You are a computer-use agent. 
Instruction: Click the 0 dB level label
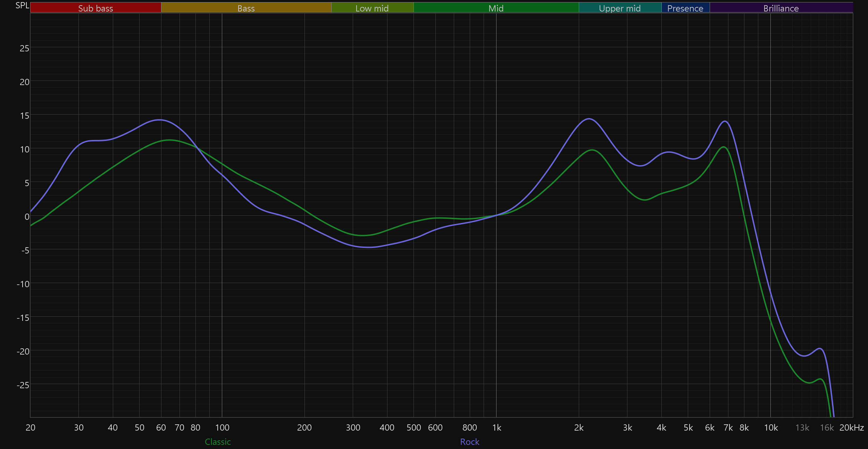pyautogui.click(x=27, y=217)
